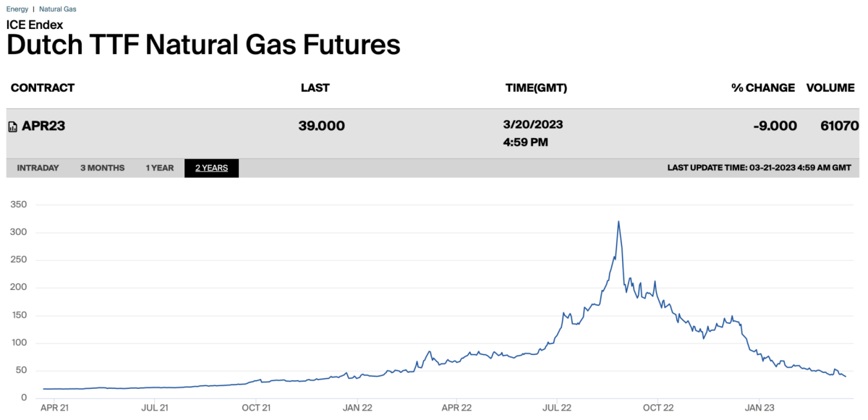Click the % CHANGE column header
The image size is (868, 420).
tap(762, 88)
